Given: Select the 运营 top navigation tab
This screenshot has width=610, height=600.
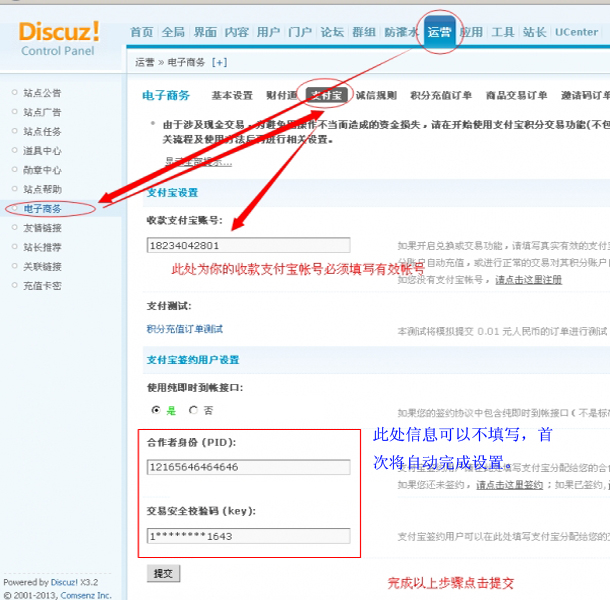Looking at the screenshot, I should pos(439,32).
